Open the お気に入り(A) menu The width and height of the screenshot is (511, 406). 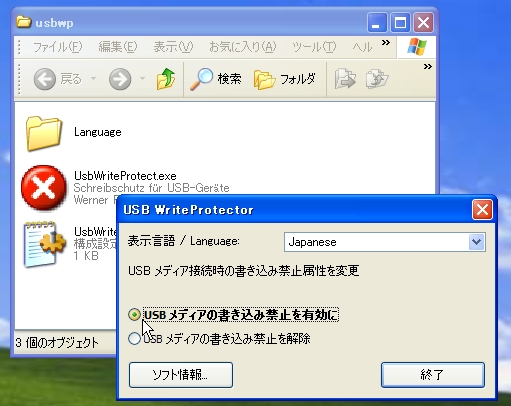pyautogui.click(x=243, y=47)
